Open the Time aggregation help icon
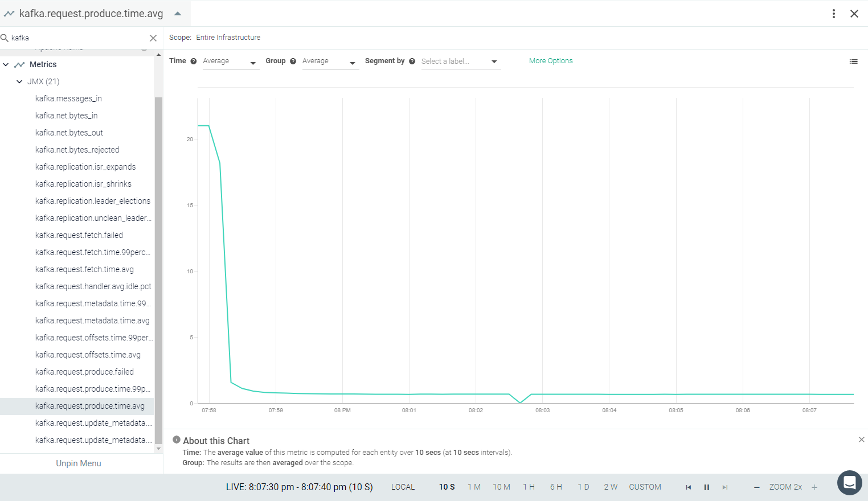 [194, 61]
